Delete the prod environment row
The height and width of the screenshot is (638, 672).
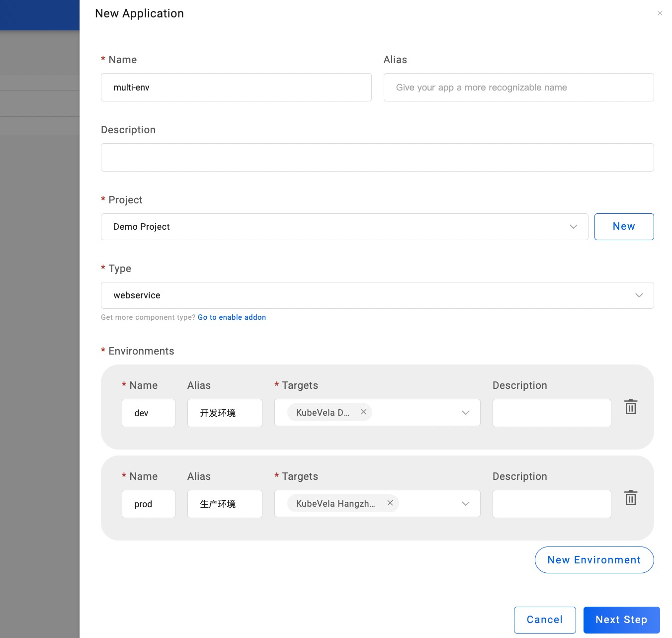[x=631, y=498]
